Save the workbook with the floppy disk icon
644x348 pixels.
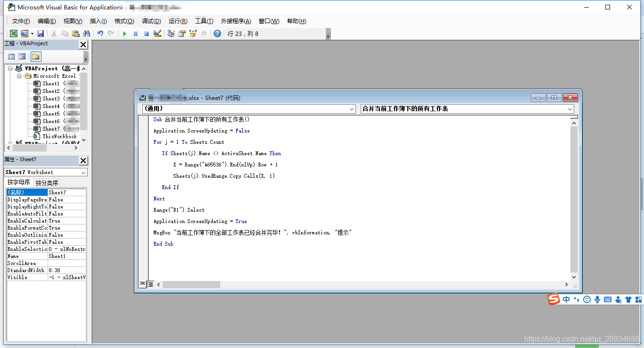pyautogui.click(x=41, y=33)
